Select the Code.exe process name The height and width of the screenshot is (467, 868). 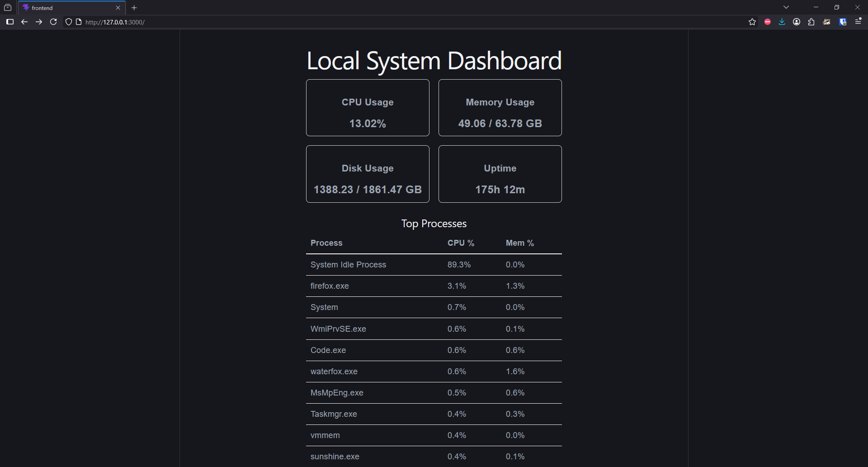click(x=328, y=350)
